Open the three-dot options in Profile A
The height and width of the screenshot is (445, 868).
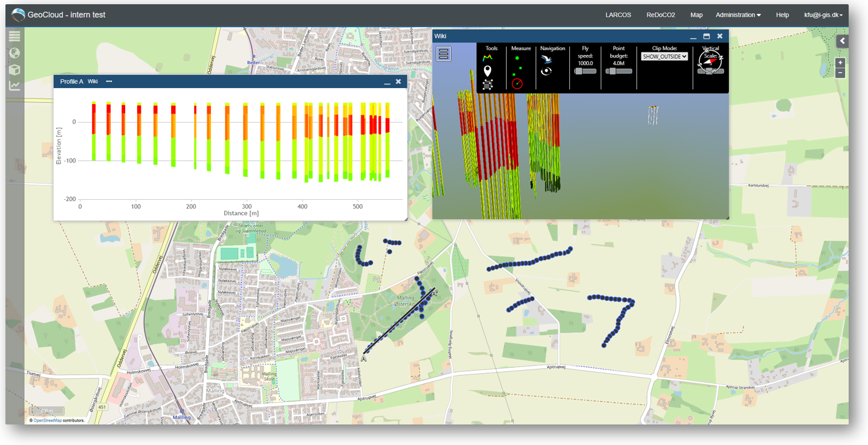(109, 82)
